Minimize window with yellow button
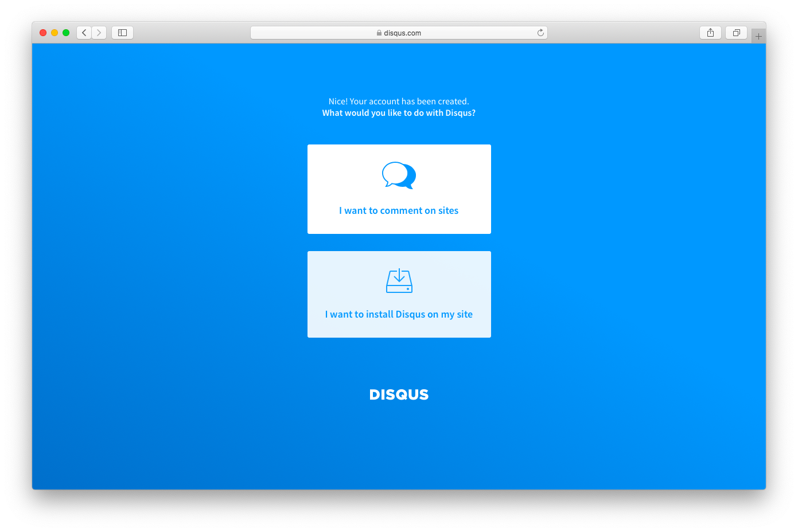Viewport: 798px width, 532px height. [x=55, y=33]
